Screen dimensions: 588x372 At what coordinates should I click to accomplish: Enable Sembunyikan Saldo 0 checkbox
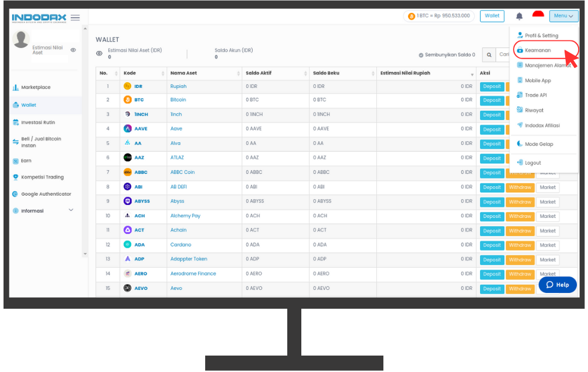[421, 55]
